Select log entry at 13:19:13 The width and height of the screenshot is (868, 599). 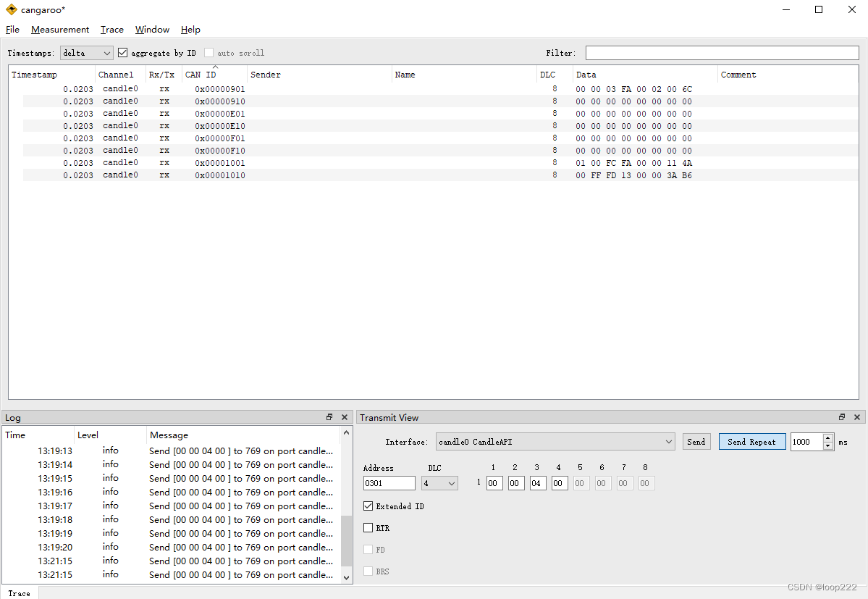point(172,451)
